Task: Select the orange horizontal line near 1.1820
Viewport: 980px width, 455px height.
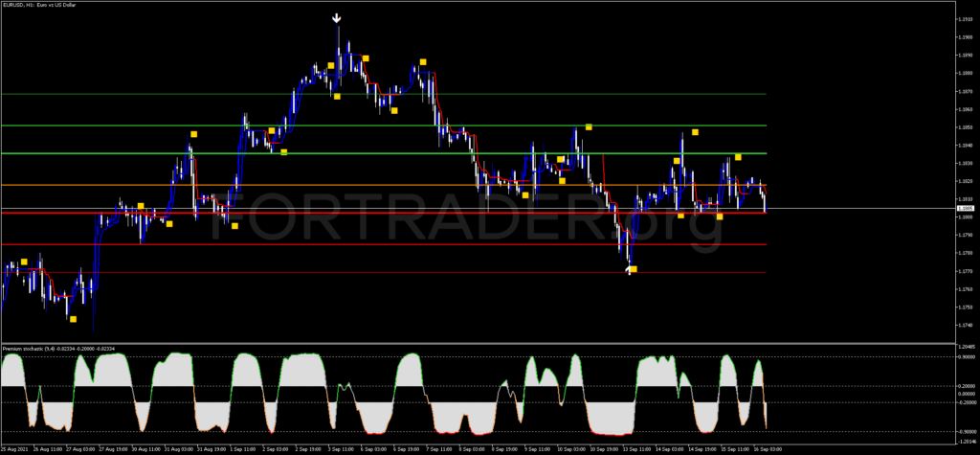Action: click(x=383, y=185)
